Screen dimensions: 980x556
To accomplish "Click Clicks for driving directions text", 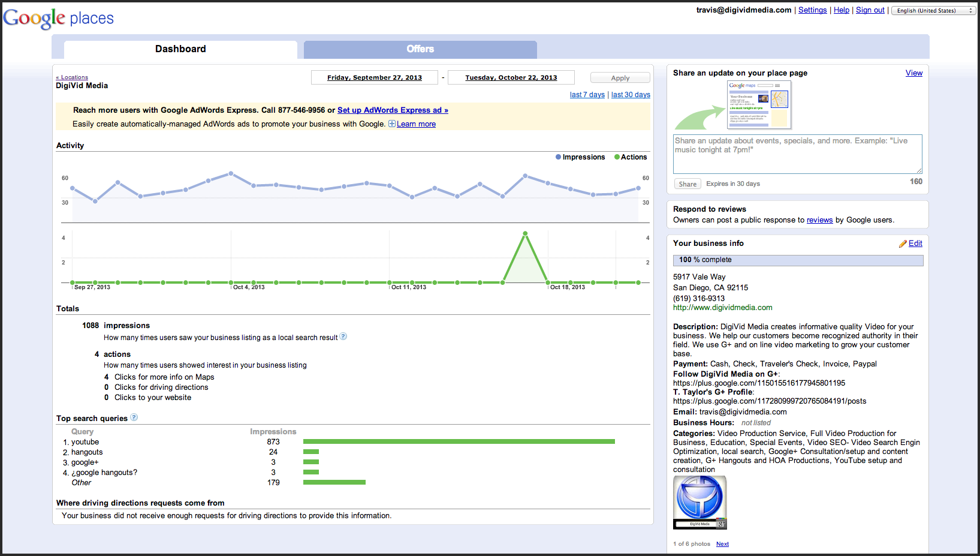I will coord(161,387).
